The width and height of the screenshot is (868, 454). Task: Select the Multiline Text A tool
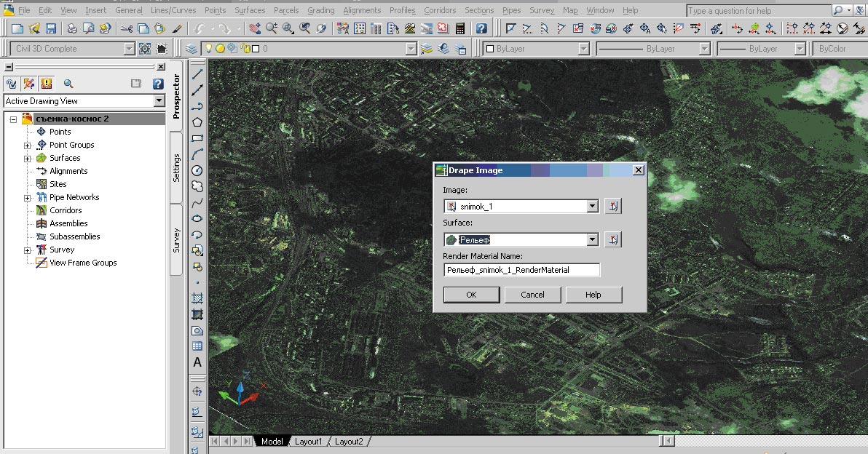coord(197,363)
